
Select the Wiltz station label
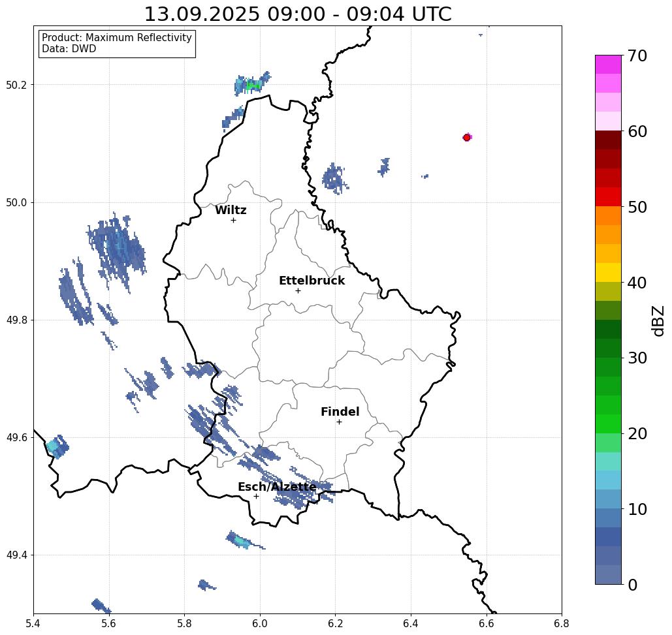[231, 210]
